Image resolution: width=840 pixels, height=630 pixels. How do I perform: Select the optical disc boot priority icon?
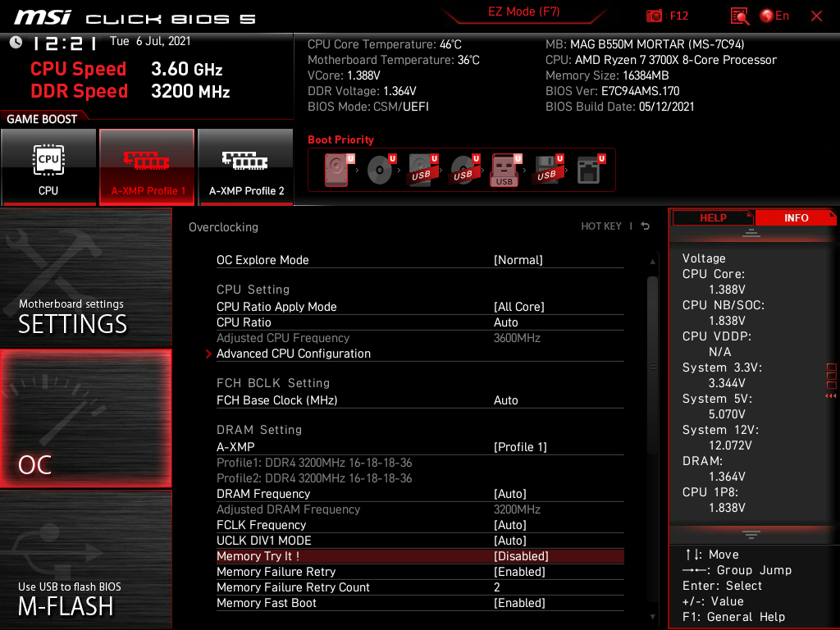tap(381, 170)
